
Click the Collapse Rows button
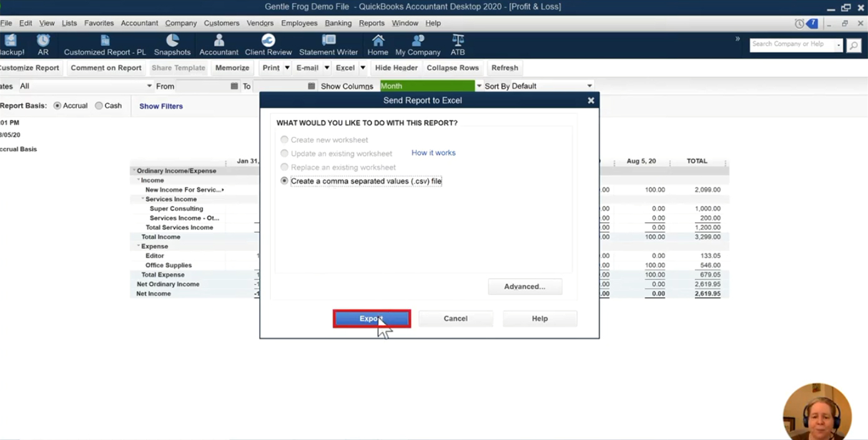click(453, 68)
